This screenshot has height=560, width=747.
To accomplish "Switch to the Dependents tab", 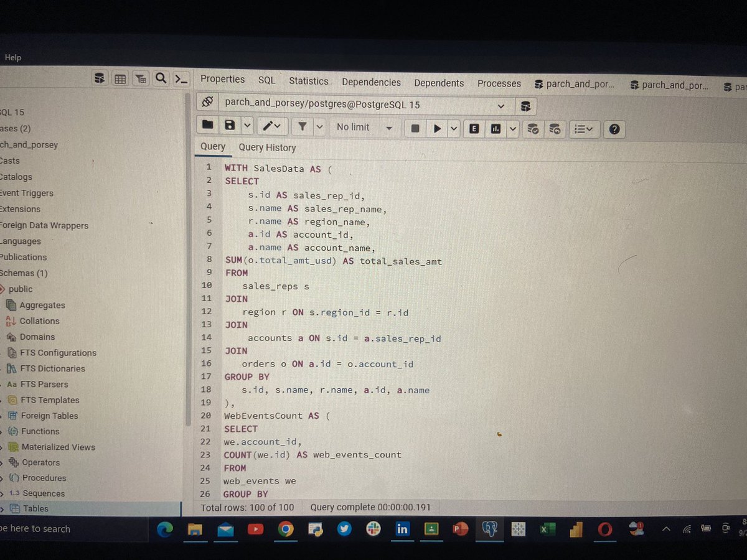I will point(439,83).
